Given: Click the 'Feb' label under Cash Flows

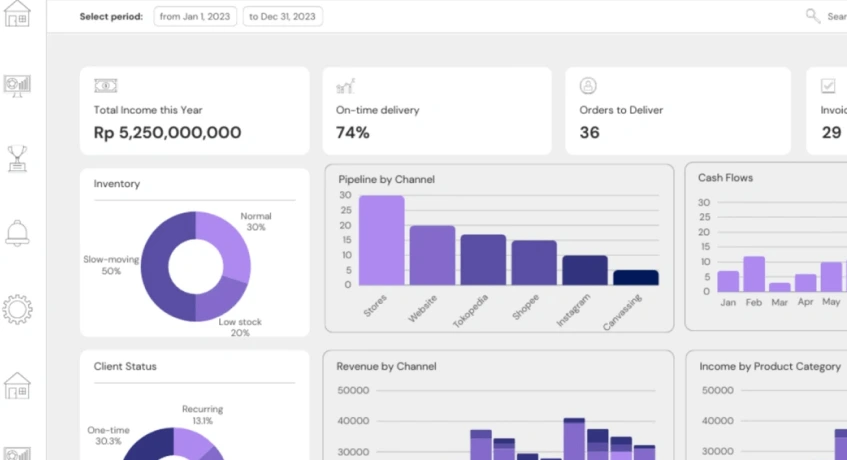Looking at the screenshot, I should point(754,302).
